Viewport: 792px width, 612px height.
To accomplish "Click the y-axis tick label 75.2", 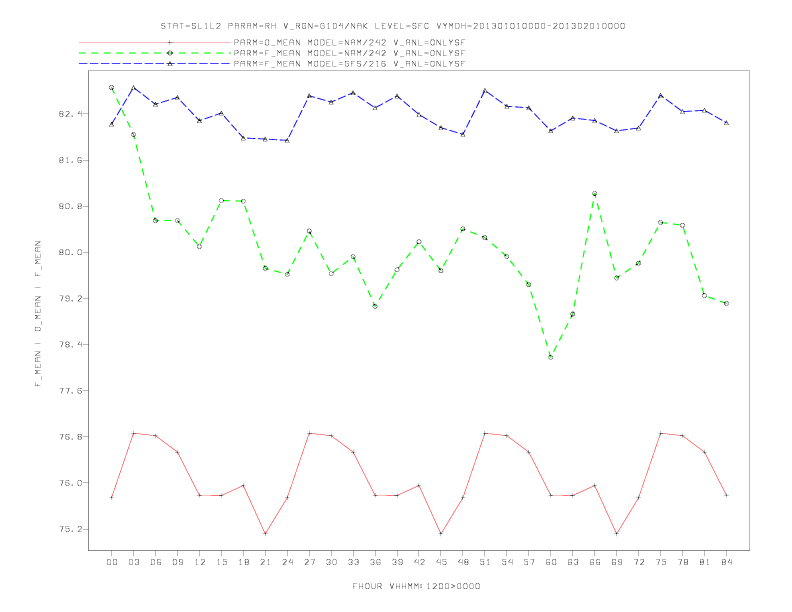I will click(70, 529).
